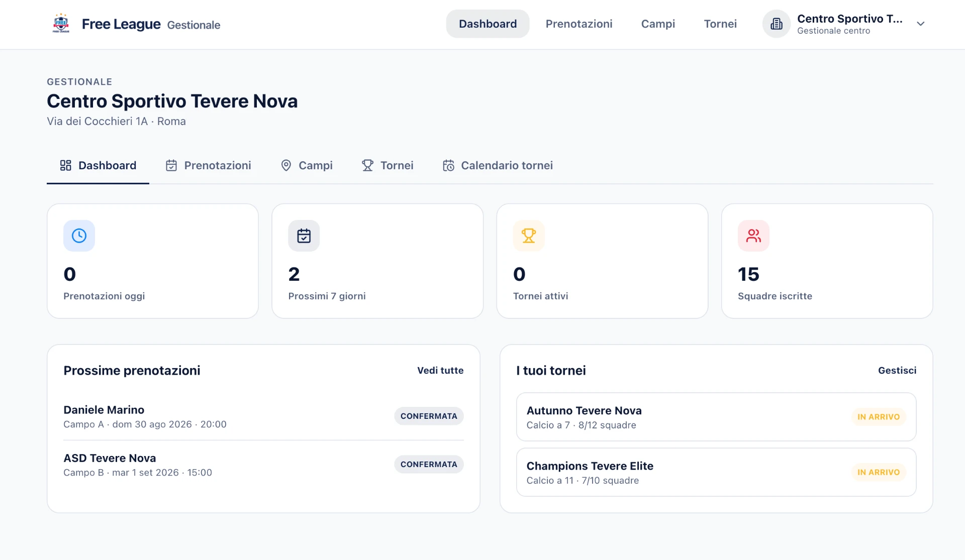The image size is (965, 560).
Task: Click the people icon in Squadre iscritte card
Action: (753, 236)
